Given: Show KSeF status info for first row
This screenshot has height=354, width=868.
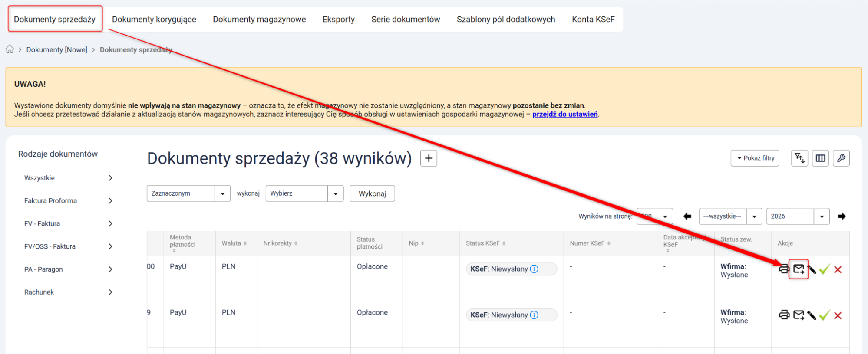Looking at the screenshot, I should (x=535, y=269).
